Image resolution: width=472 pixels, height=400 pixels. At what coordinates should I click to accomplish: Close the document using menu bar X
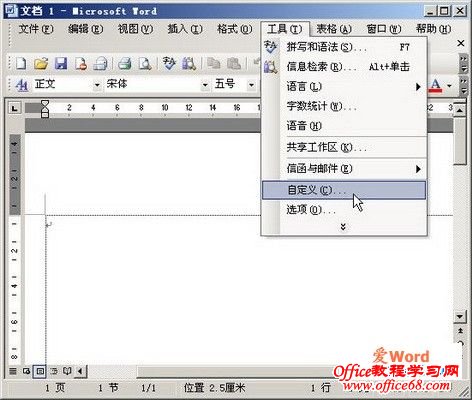click(461, 43)
